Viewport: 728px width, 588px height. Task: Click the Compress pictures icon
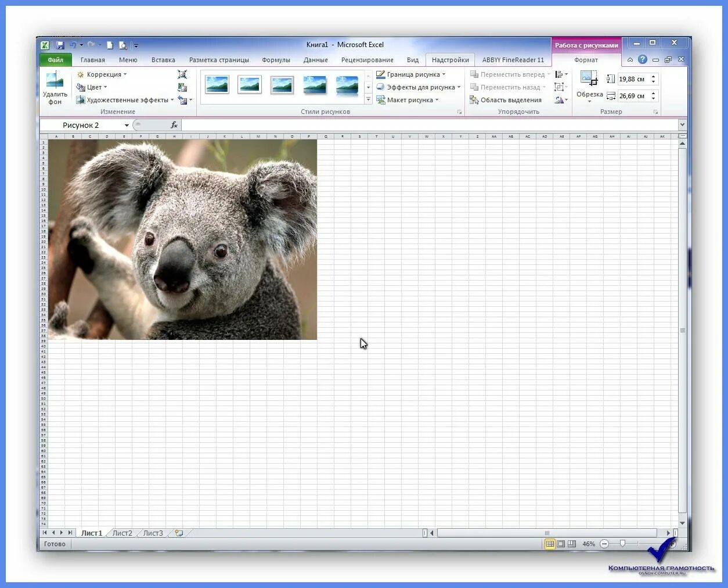click(182, 74)
